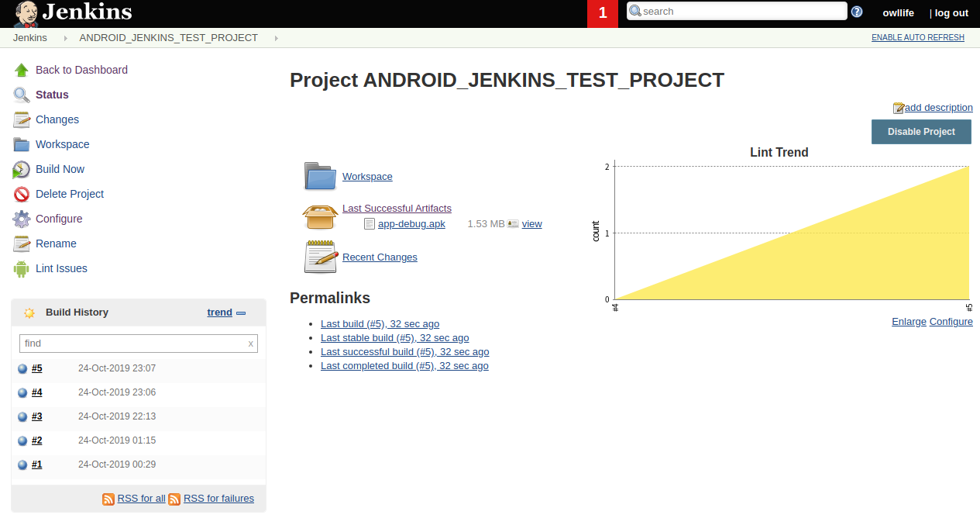Screen dimensions: 980x518
Task: Click the Status magnifier icon in sidebar
Action: pyautogui.click(x=22, y=95)
